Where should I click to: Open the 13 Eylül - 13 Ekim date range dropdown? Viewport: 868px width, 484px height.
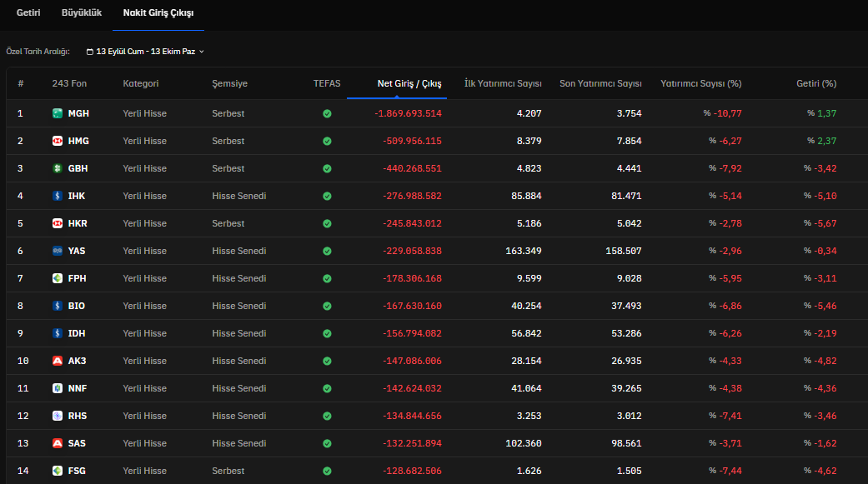145,52
